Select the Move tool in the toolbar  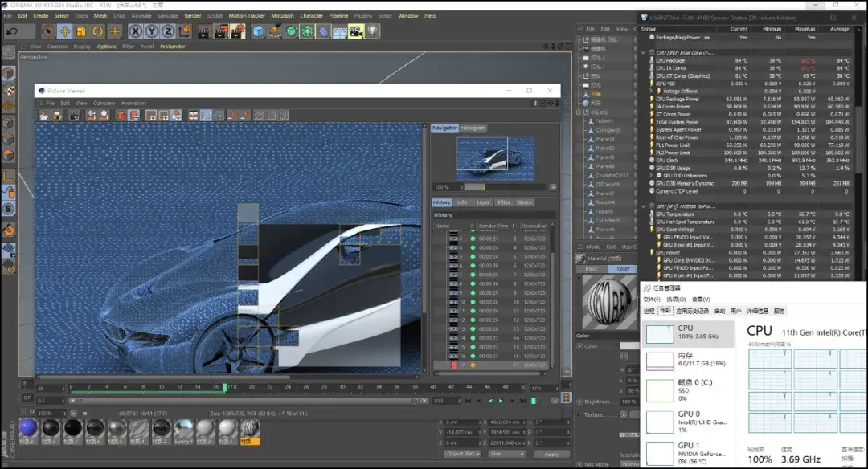(x=65, y=31)
